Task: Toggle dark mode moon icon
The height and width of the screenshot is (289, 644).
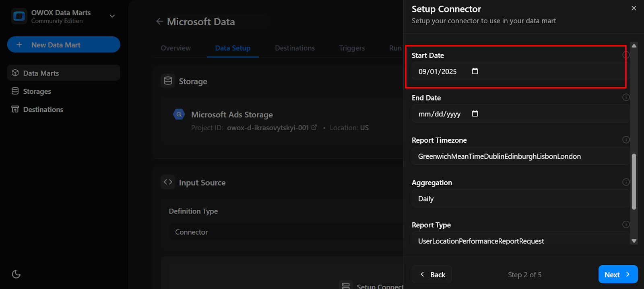Action: [16, 274]
